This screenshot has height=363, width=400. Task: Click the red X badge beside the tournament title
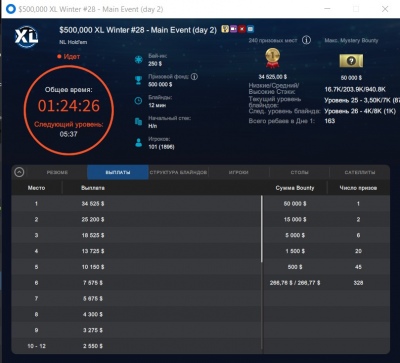[242, 29]
